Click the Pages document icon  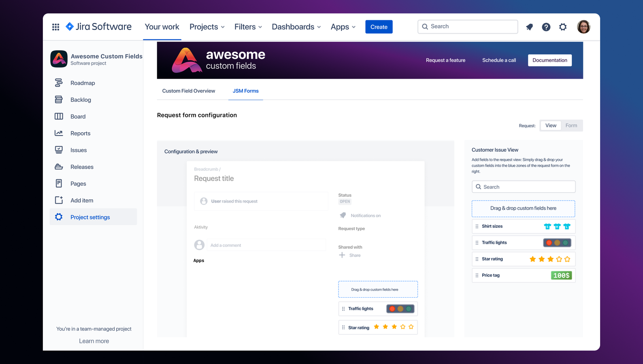tap(59, 184)
